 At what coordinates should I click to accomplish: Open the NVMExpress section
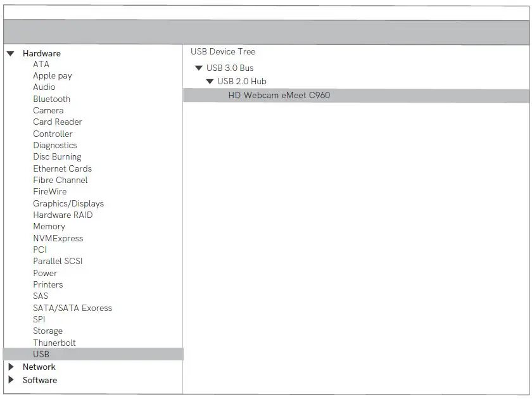point(58,238)
